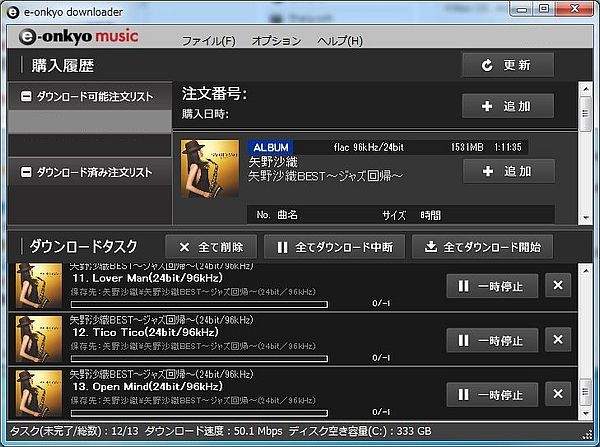This screenshot has height=447, width=600.
Task: Pause the 13. Open Mind download
Action: coord(492,395)
